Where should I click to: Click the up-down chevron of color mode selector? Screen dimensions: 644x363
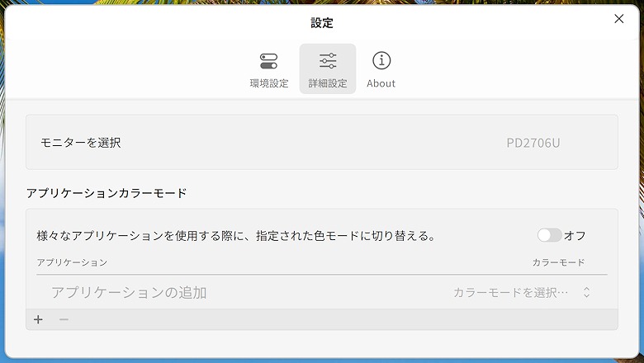[x=586, y=292]
